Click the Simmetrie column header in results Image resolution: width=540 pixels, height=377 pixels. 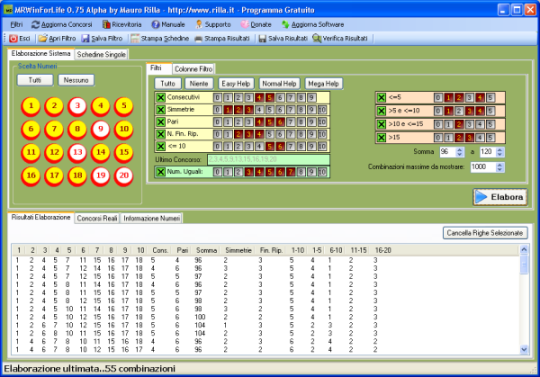(x=238, y=250)
